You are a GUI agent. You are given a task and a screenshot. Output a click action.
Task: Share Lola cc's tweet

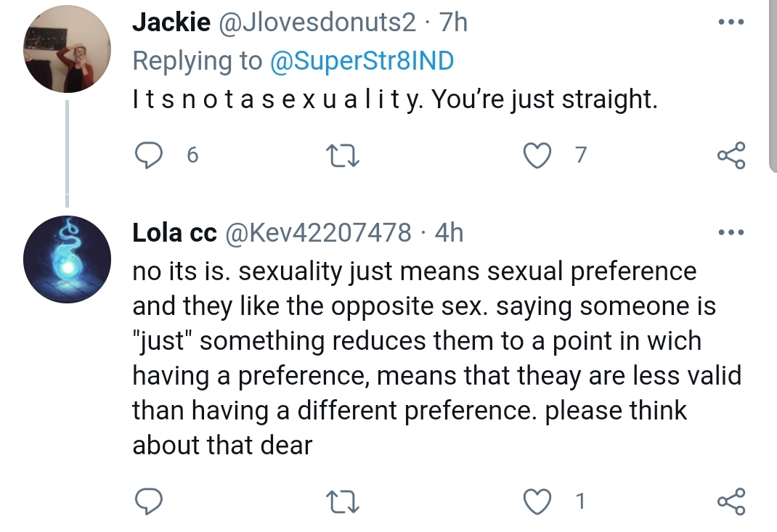click(x=731, y=502)
